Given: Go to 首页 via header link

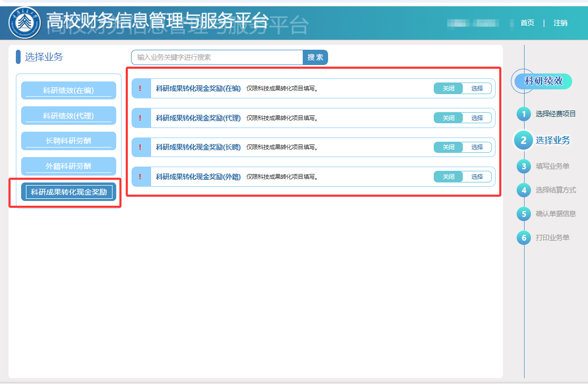Looking at the screenshot, I should click(527, 23).
